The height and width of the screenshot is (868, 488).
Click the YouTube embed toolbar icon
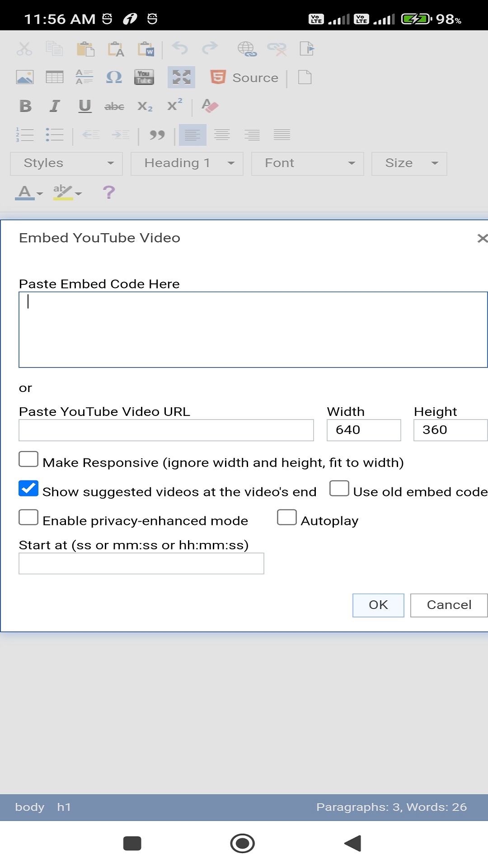click(x=144, y=77)
